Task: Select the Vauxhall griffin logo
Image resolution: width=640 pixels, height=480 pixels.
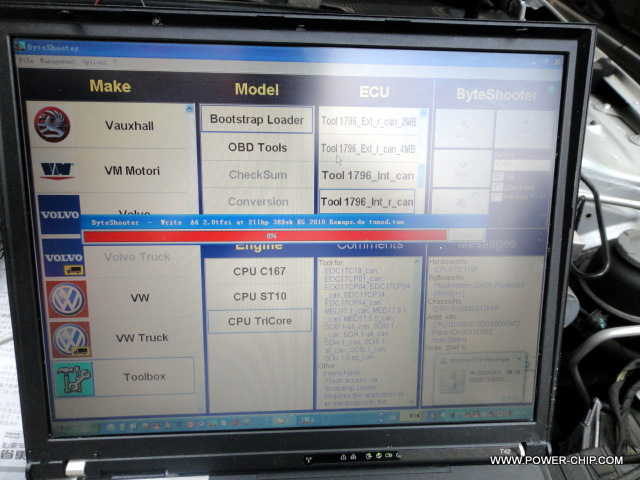Action: pyautogui.click(x=52, y=124)
